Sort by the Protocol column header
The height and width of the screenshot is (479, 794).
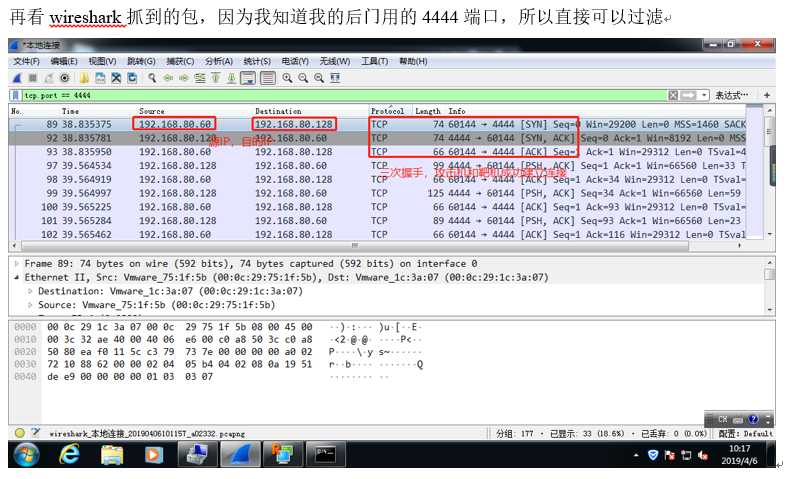[390, 111]
